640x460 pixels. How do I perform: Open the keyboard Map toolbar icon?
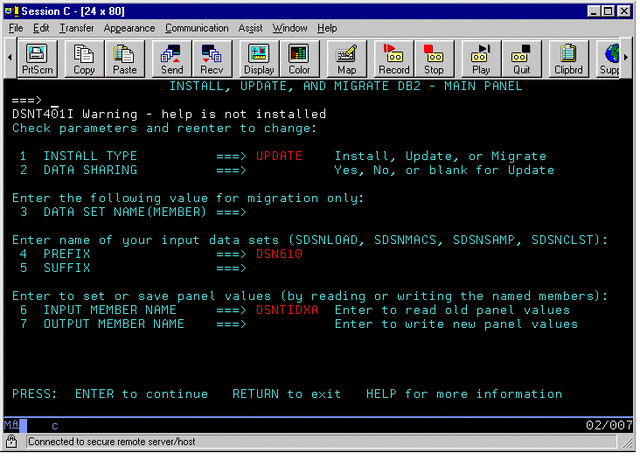pyautogui.click(x=347, y=59)
